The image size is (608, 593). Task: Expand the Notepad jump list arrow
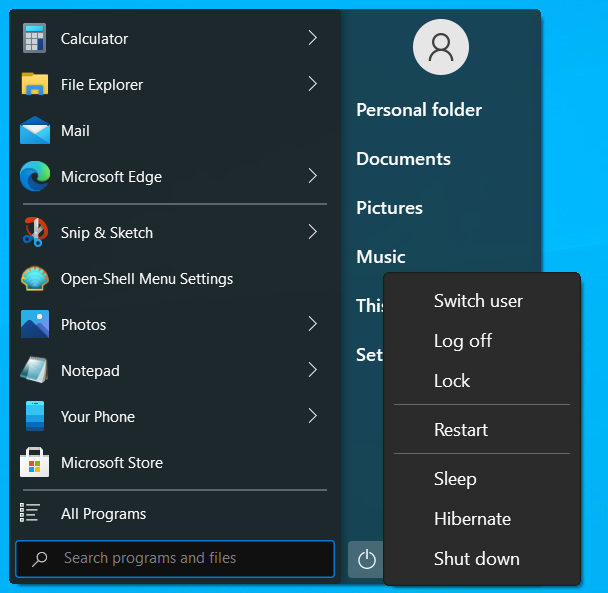(x=313, y=370)
